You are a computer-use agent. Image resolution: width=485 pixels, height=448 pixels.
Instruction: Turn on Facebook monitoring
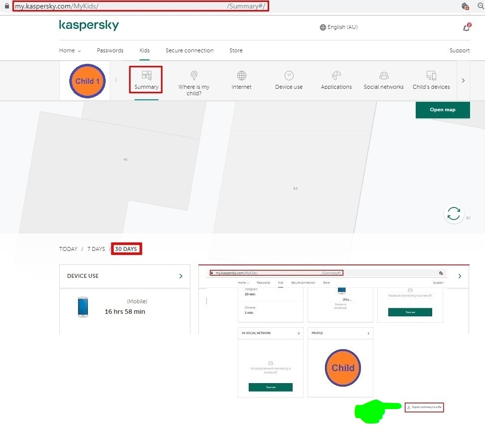(x=410, y=312)
